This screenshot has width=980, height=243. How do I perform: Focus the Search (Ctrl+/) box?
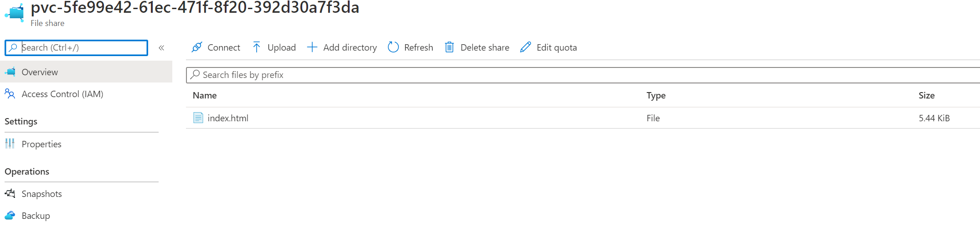(x=82, y=47)
